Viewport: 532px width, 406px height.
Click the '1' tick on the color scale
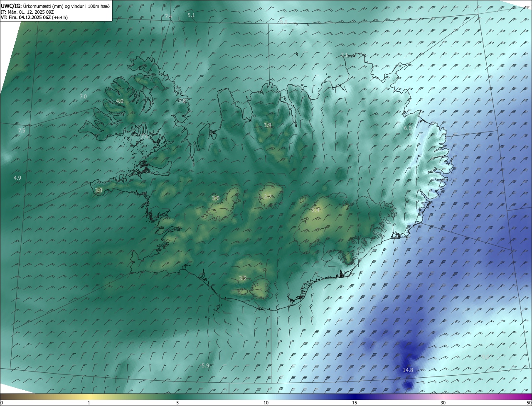click(x=89, y=403)
